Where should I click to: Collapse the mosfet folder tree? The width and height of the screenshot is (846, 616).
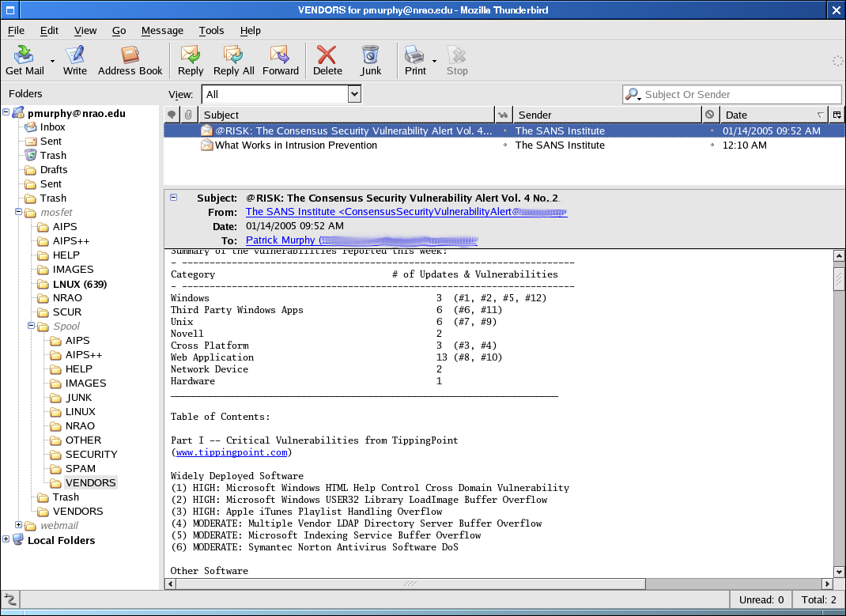pyautogui.click(x=18, y=212)
